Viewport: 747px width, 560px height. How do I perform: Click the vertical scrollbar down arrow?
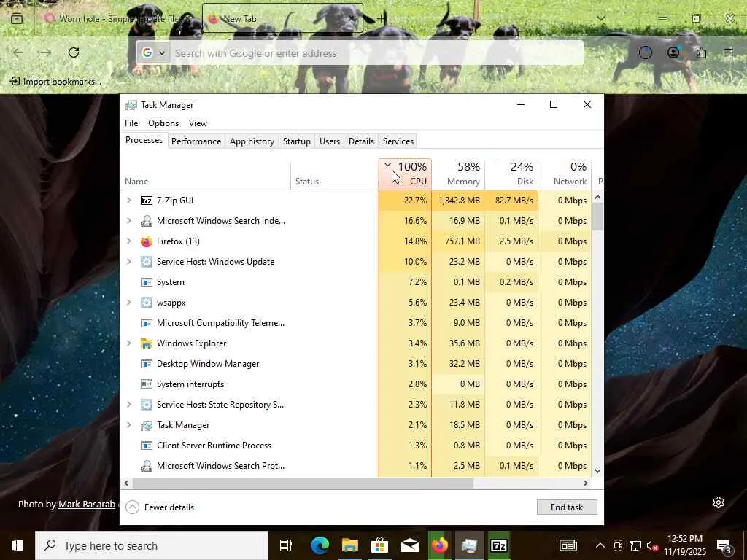pyautogui.click(x=598, y=471)
